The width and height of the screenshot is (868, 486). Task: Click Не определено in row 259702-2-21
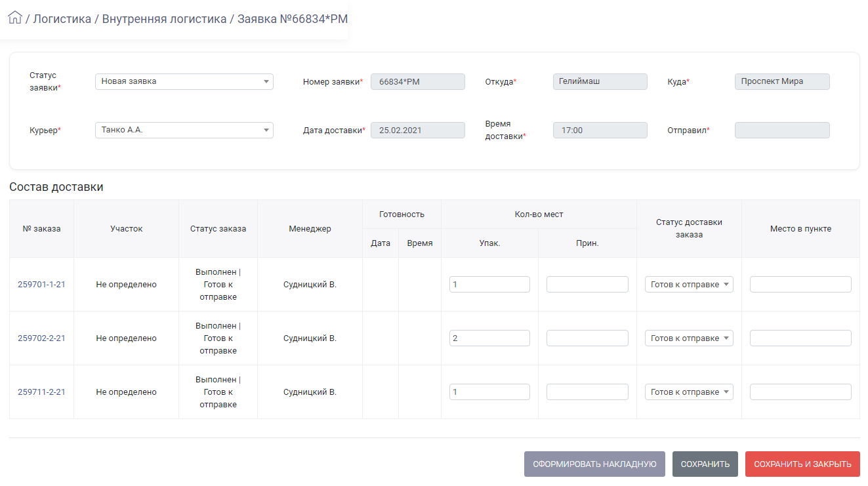(x=126, y=338)
